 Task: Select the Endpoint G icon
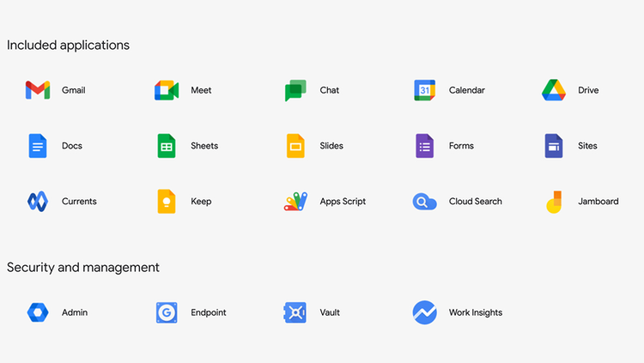coord(167,312)
